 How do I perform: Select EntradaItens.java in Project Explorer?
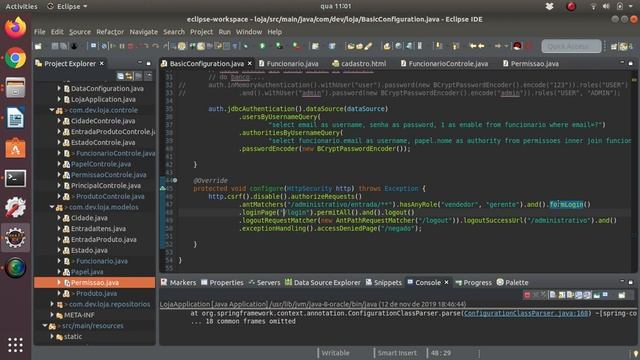click(x=98, y=229)
